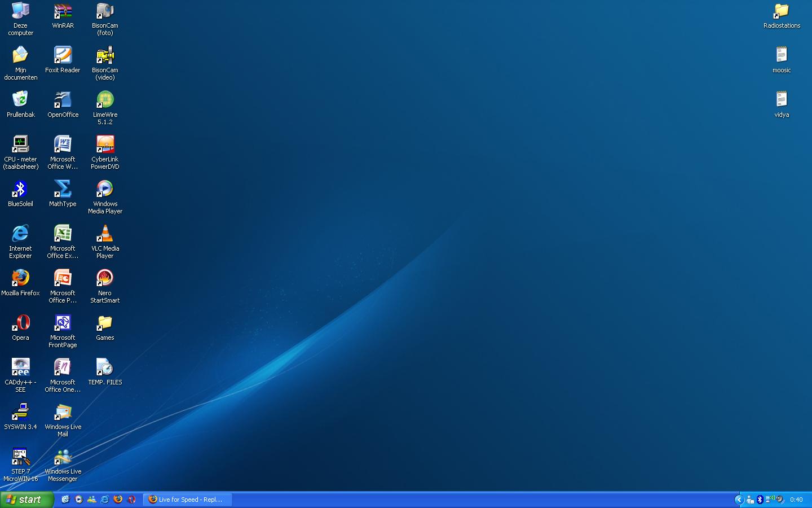
Task: Select the Mijn documenten folder icon
Action: 20,63
